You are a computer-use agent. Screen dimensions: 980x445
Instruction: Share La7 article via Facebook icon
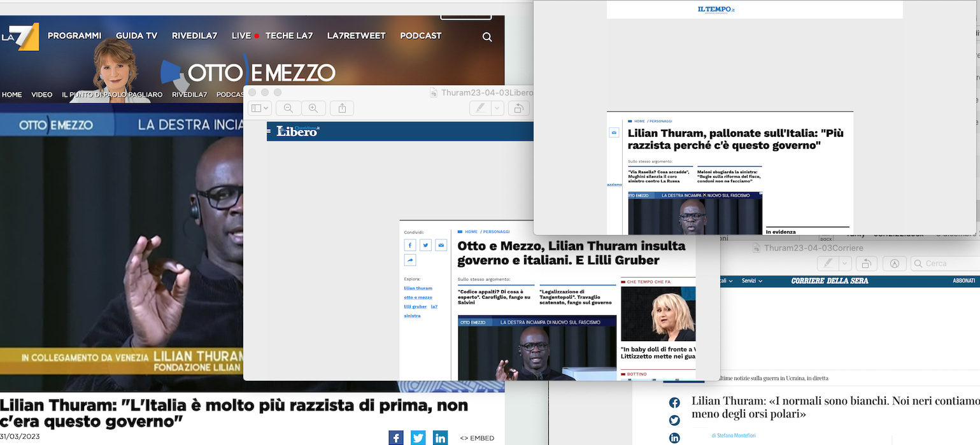tap(396, 438)
